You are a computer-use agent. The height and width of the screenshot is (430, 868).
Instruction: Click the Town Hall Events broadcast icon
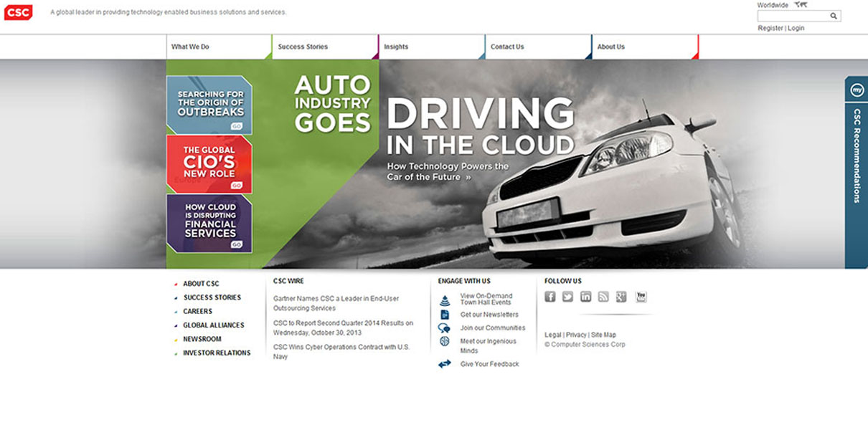(445, 300)
